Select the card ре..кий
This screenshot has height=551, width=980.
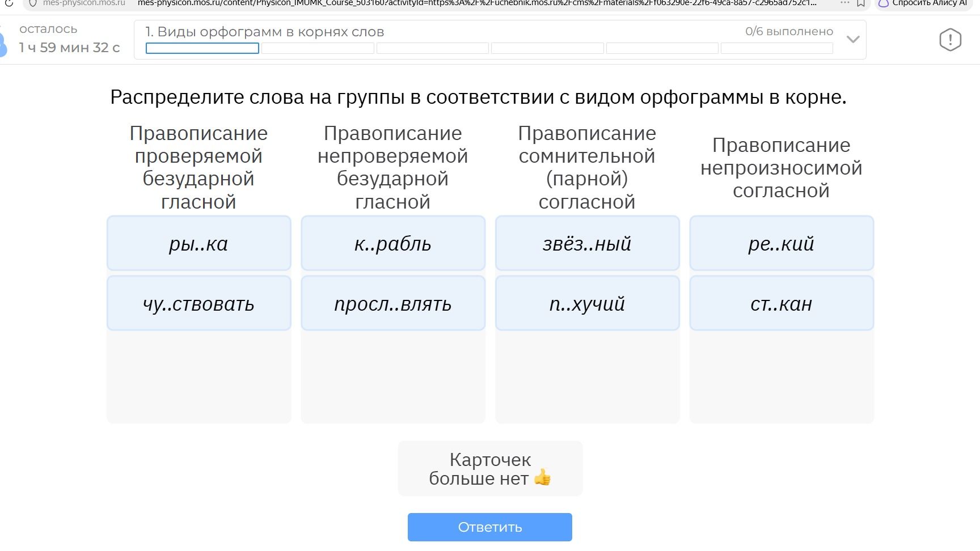click(x=782, y=243)
